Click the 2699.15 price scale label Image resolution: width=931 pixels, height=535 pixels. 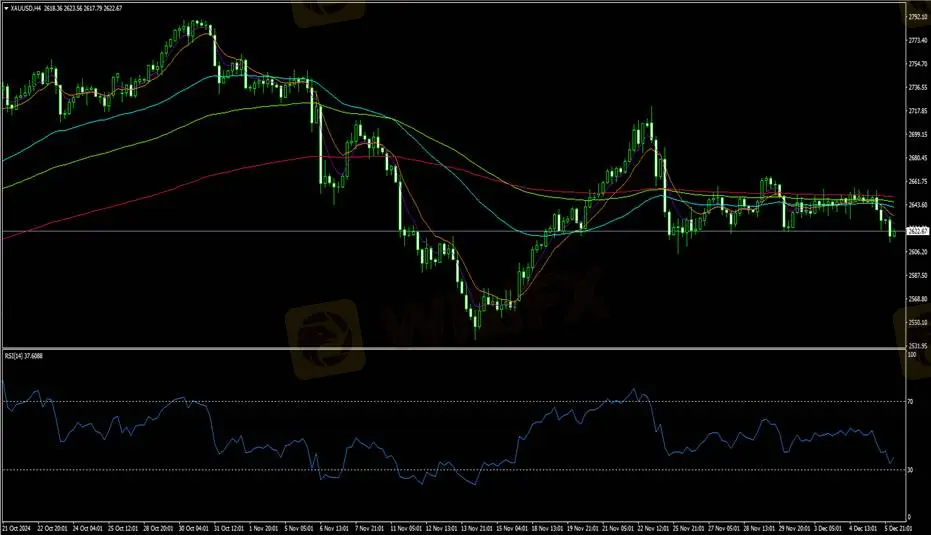coord(918,134)
